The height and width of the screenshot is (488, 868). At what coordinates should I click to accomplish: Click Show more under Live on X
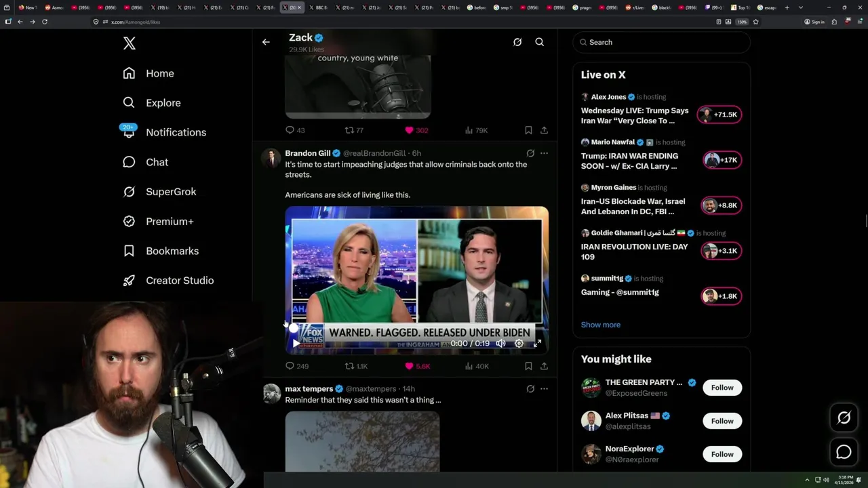(600, 325)
